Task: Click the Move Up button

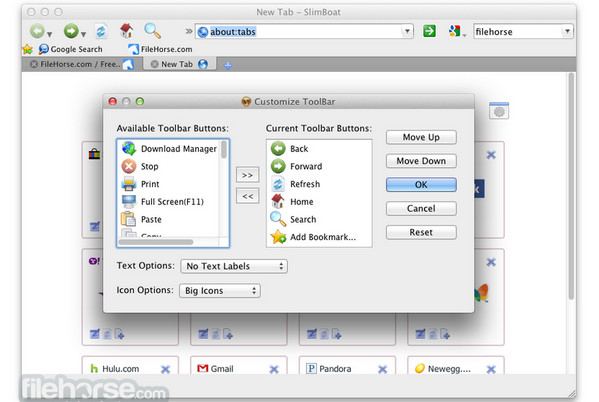Action: 421,137
